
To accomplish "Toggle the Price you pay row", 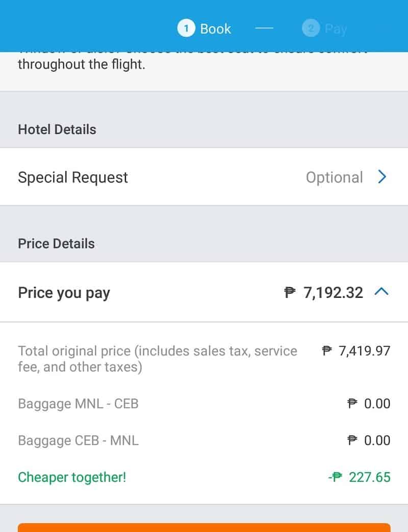I will (x=64, y=293).
